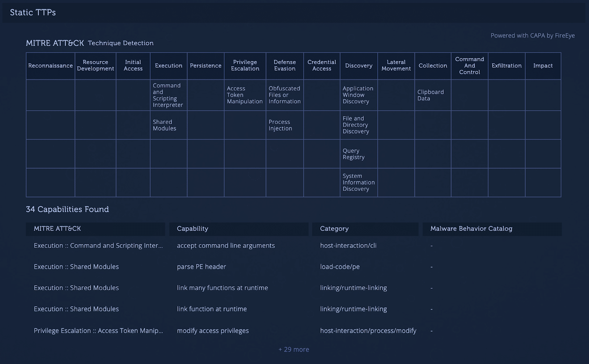
Task: Open System Information Discovery technique
Action: pyautogui.click(x=358, y=183)
